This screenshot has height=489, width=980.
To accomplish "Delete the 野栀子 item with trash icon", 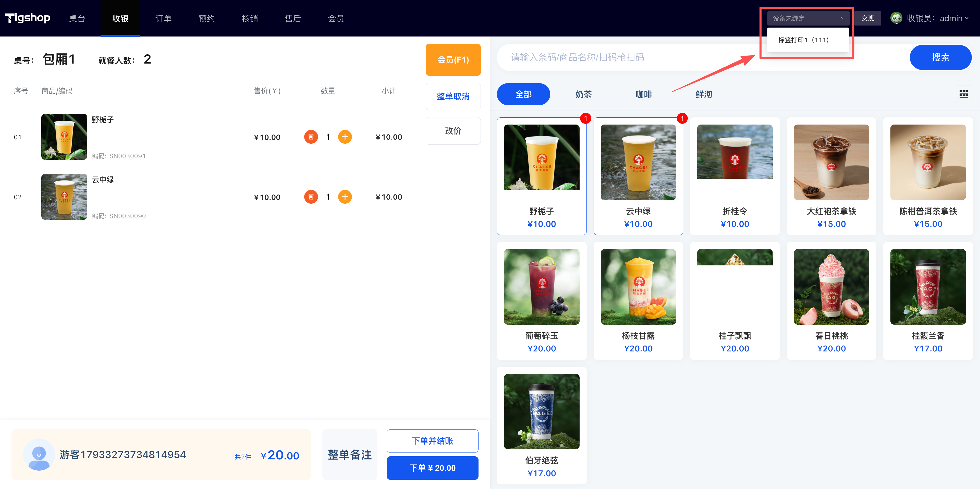I will [311, 137].
